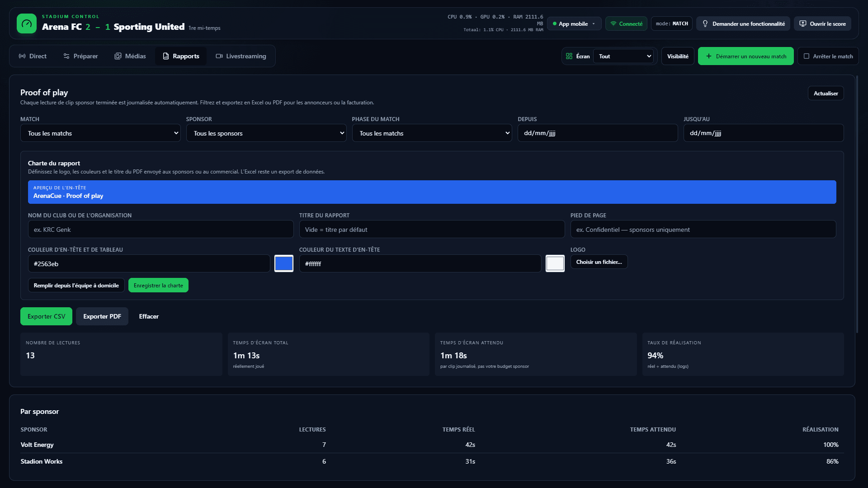Click the page vertical scrollbar

tap(857, 203)
